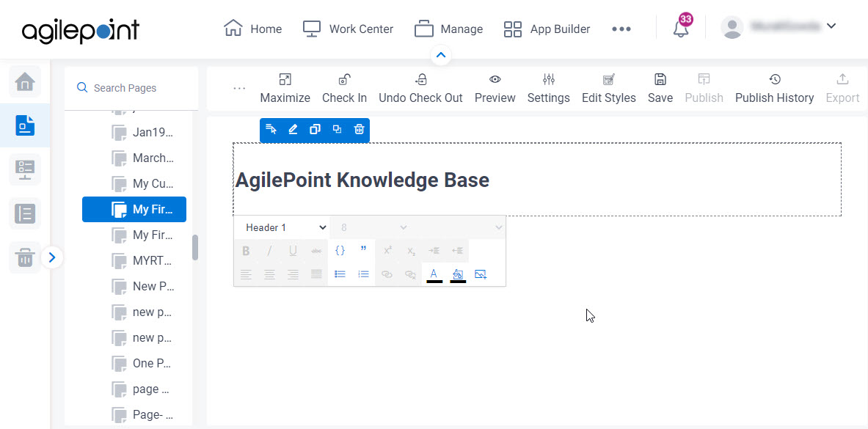Screen dimensions: 868x429
Task: Save the page
Action: point(660,89)
